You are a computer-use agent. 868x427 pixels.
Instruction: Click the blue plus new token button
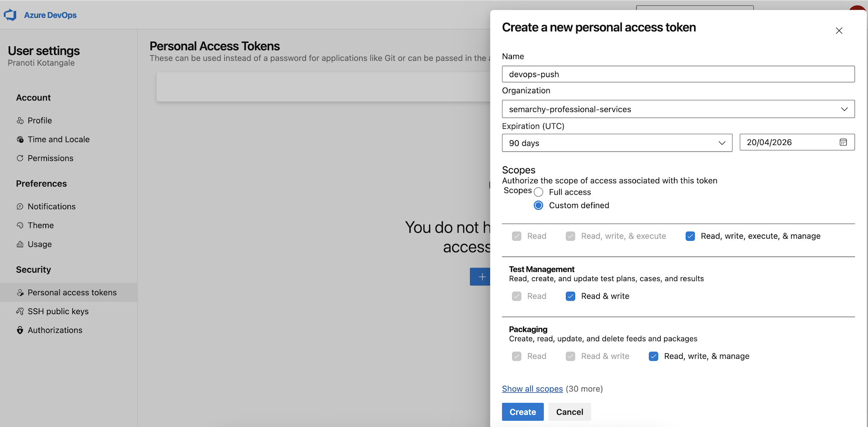point(480,276)
